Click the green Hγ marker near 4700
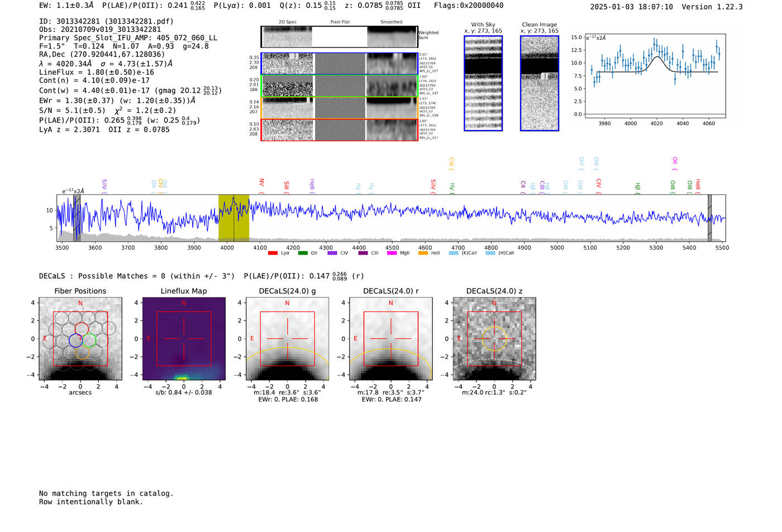This screenshot has height=532, width=782. [452, 187]
